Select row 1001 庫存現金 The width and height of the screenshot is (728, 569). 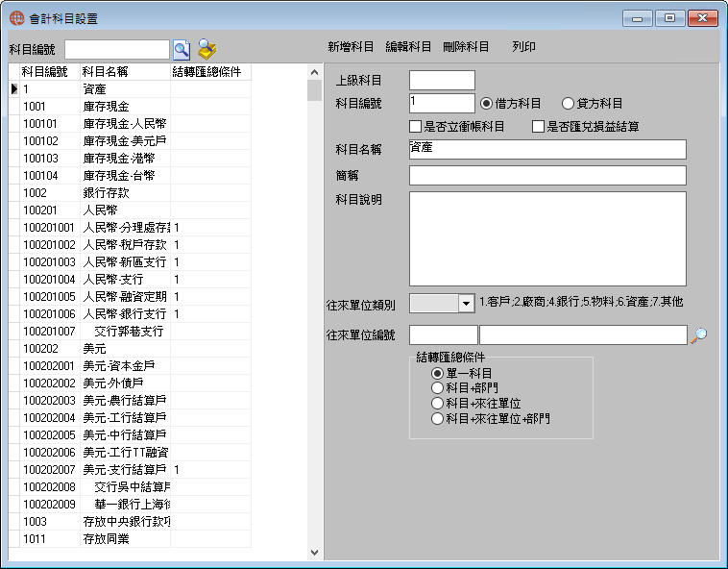point(130,107)
